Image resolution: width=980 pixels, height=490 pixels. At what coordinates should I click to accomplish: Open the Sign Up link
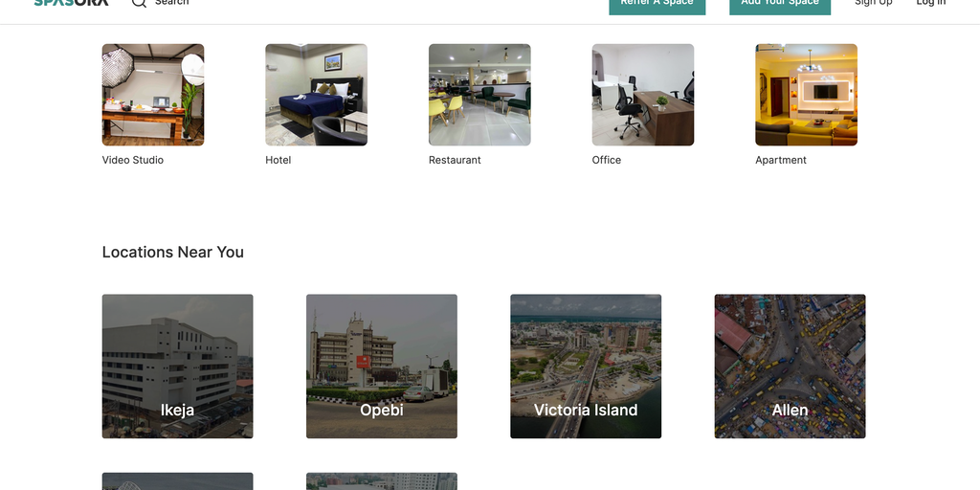tap(873, 3)
